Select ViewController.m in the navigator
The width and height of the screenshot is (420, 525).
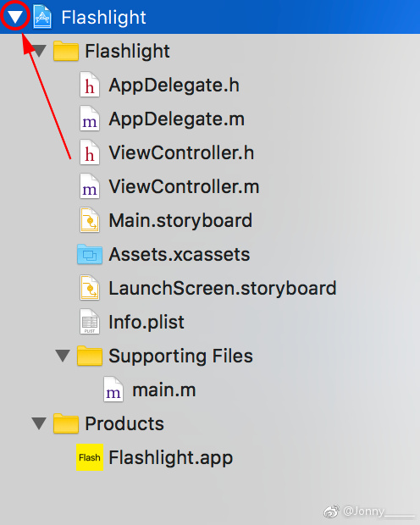pos(184,186)
